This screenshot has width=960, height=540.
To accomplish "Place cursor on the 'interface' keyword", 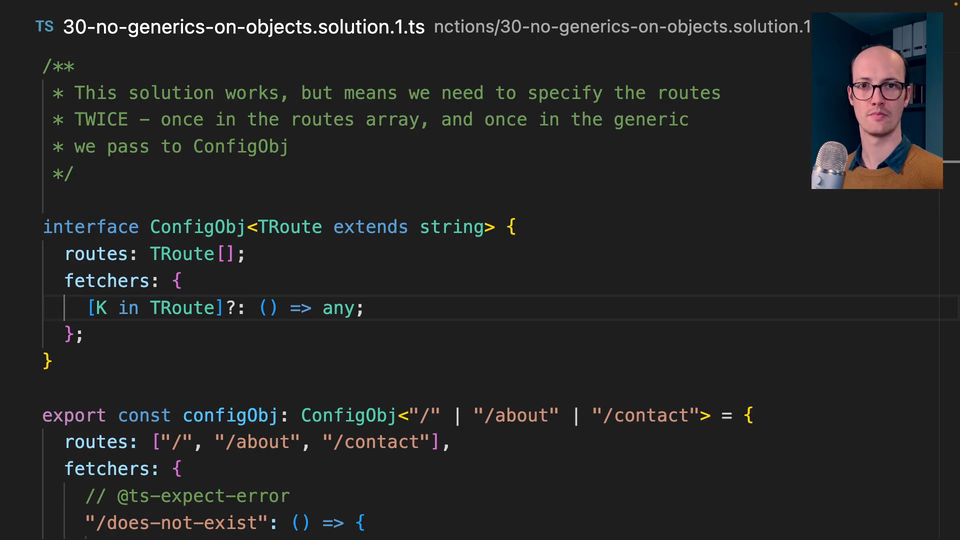I will pos(90,227).
